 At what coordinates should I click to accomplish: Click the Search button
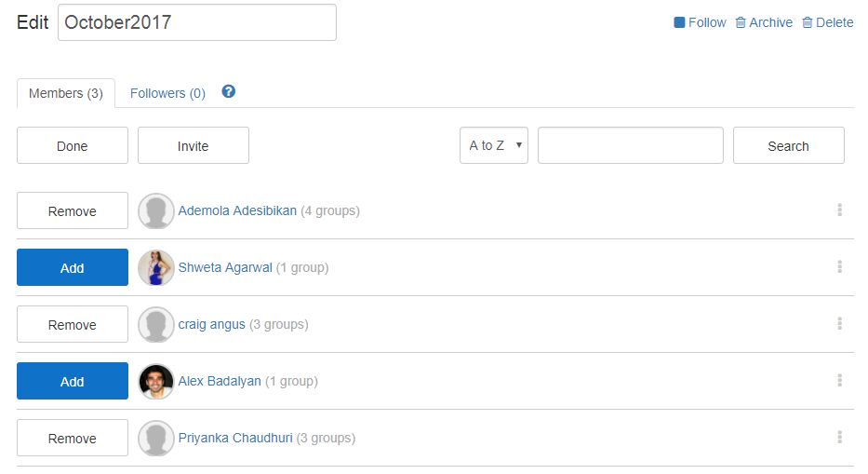click(789, 145)
